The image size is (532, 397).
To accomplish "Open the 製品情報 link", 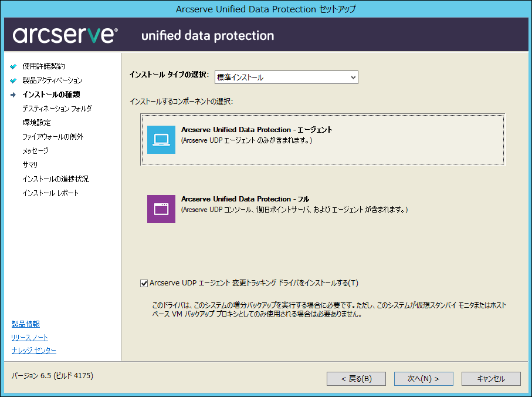I will [26, 324].
